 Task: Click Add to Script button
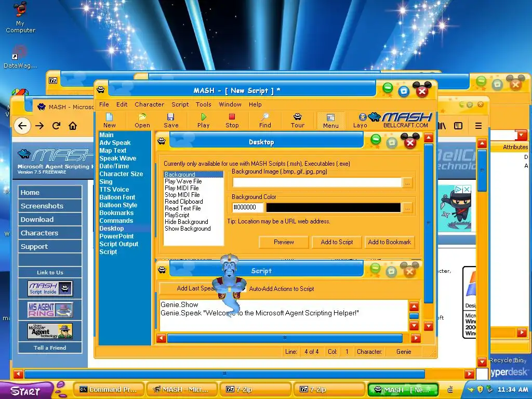pyautogui.click(x=337, y=242)
